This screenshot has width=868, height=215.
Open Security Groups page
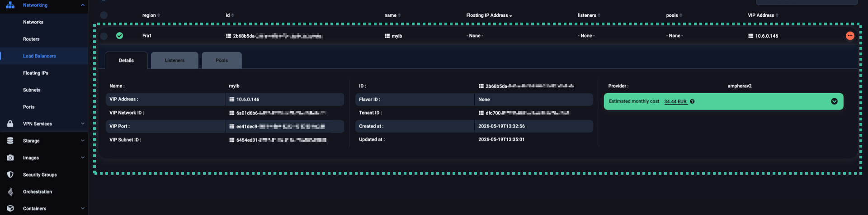point(40,175)
